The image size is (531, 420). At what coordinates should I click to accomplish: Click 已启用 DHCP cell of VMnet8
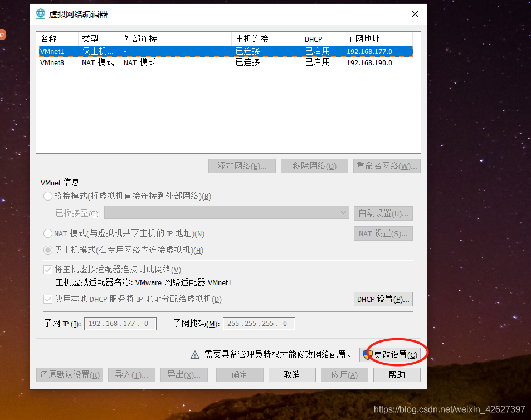[x=317, y=62]
